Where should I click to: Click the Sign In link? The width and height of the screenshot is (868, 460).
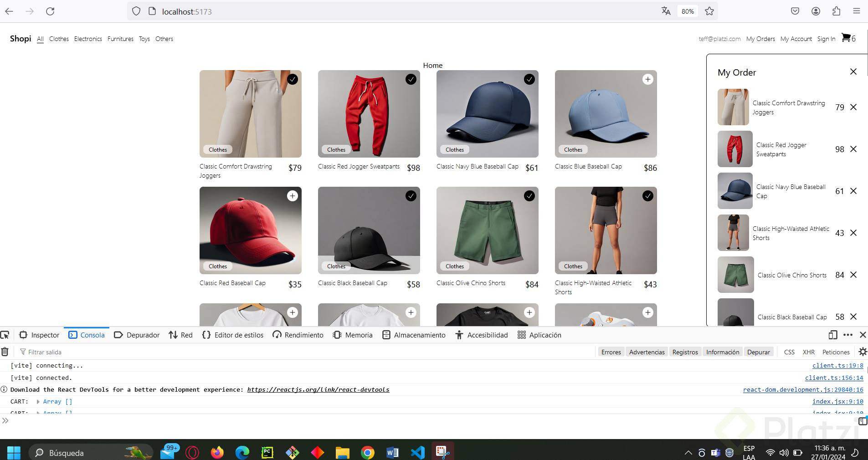826,39
